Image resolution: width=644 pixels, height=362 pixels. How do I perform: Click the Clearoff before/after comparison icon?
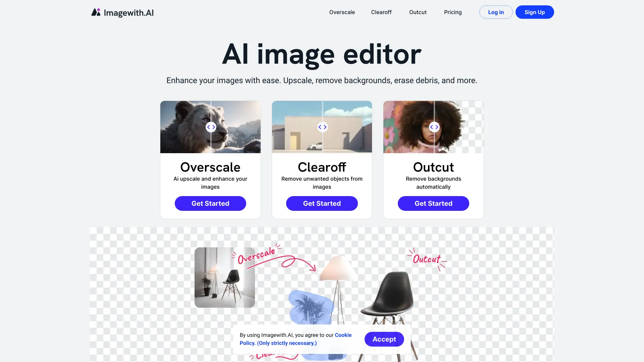point(322,127)
